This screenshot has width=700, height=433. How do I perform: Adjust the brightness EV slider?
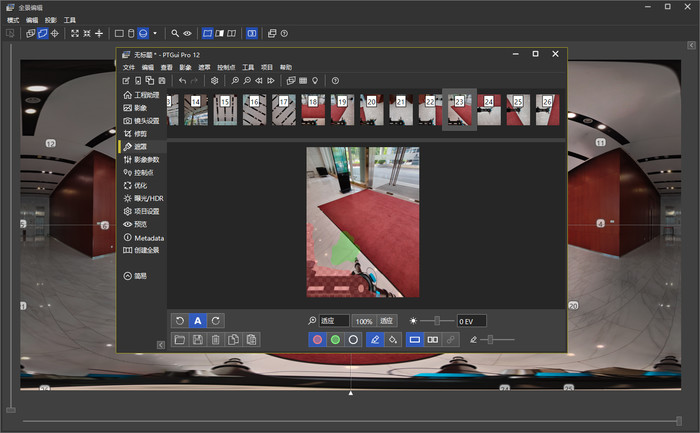coord(437,321)
